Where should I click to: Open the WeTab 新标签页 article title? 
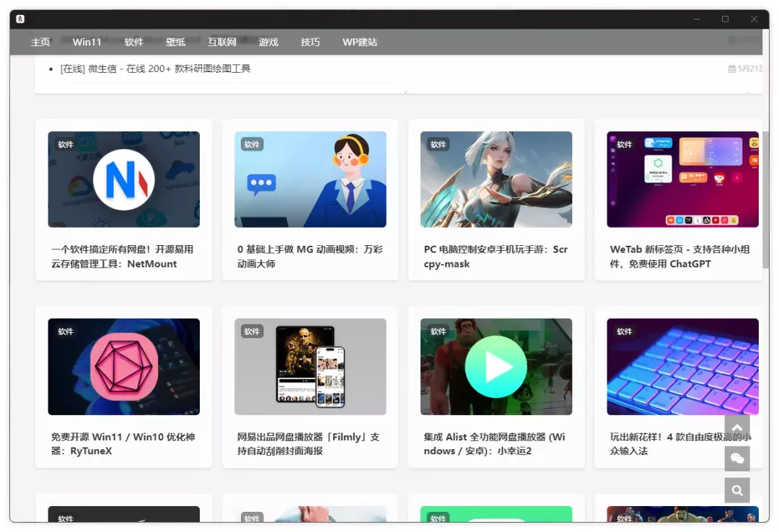pos(679,257)
